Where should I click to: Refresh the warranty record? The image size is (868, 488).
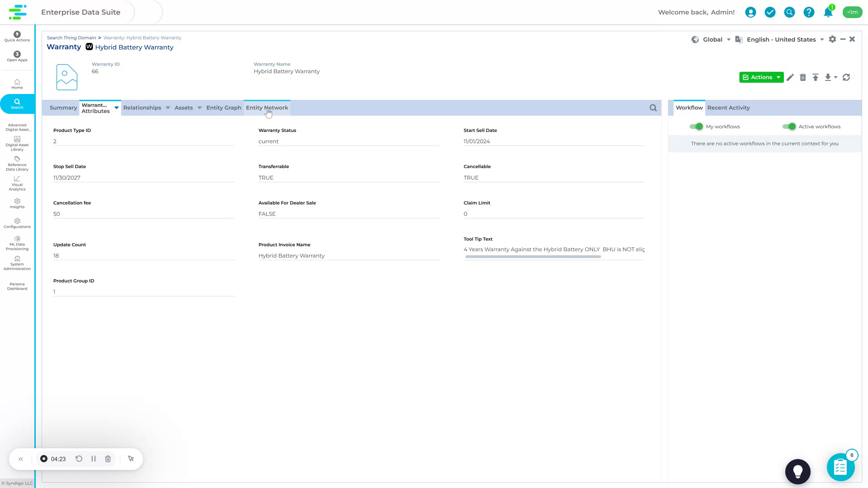point(846,77)
